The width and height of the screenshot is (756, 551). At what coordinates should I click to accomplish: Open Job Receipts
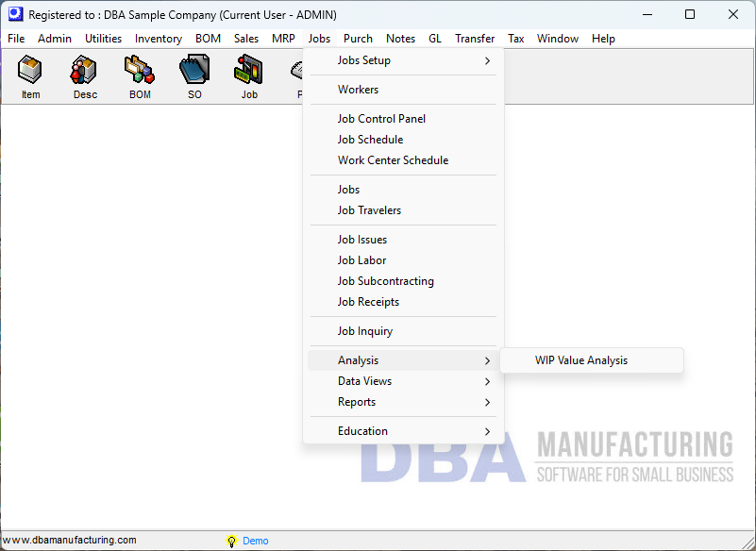click(404, 302)
